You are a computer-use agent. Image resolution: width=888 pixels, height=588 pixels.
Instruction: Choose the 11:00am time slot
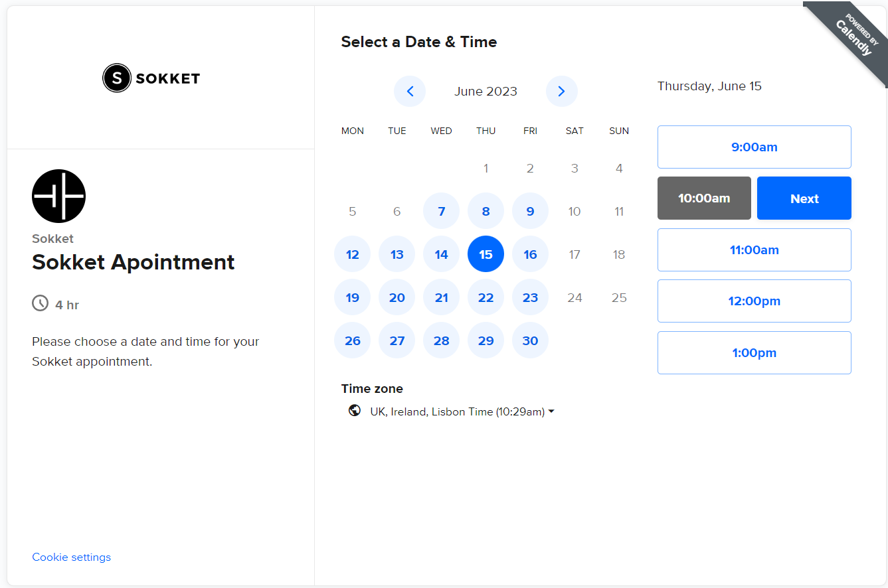click(754, 250)
